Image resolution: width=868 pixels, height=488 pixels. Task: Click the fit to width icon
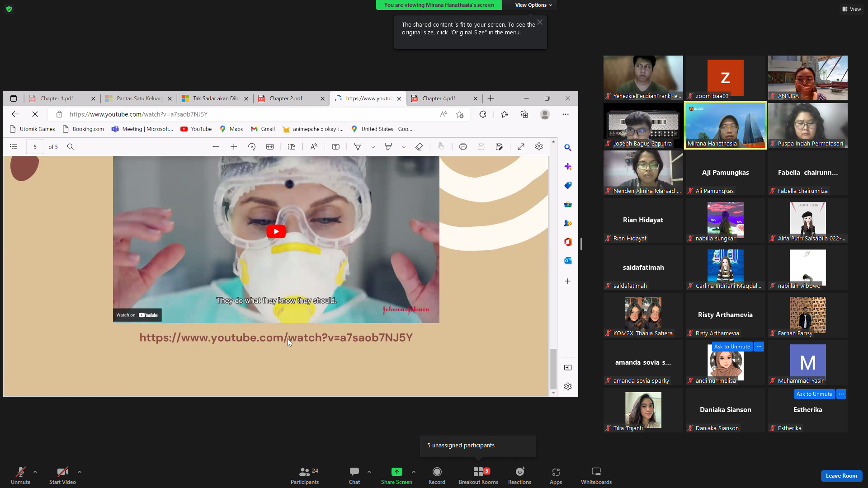click(270, 147)
